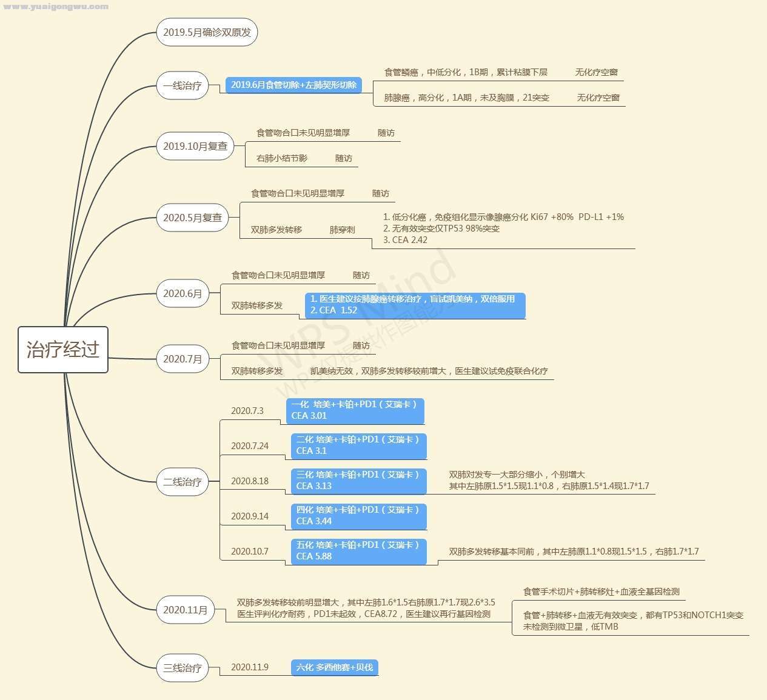The height and width of the screenshot is (700, 767).
Task: Select the 食管鳞癌 pathology text node
Action: [x=466, y=72]
